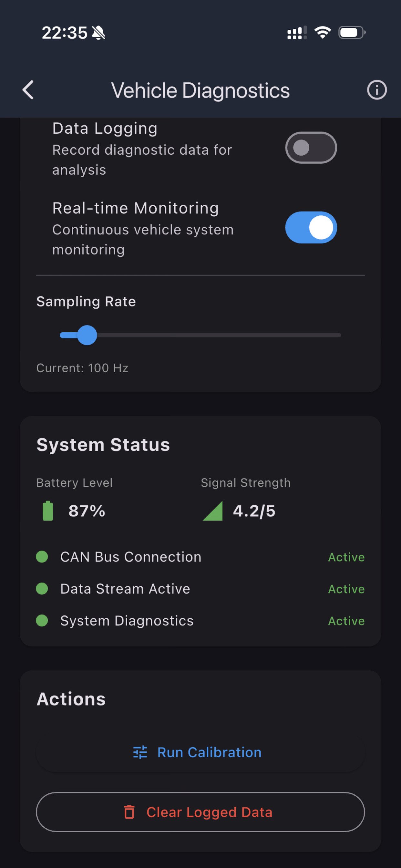Tap the signal strength triangle icon
This screenshot has width=401, height=868.
(x=213, y=511)
